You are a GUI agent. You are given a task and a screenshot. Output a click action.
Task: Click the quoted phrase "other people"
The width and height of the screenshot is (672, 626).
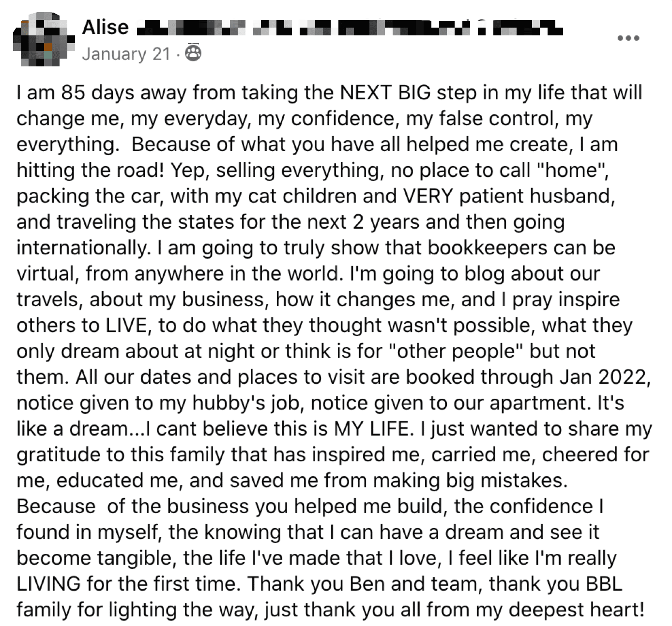tap(456, 351)
